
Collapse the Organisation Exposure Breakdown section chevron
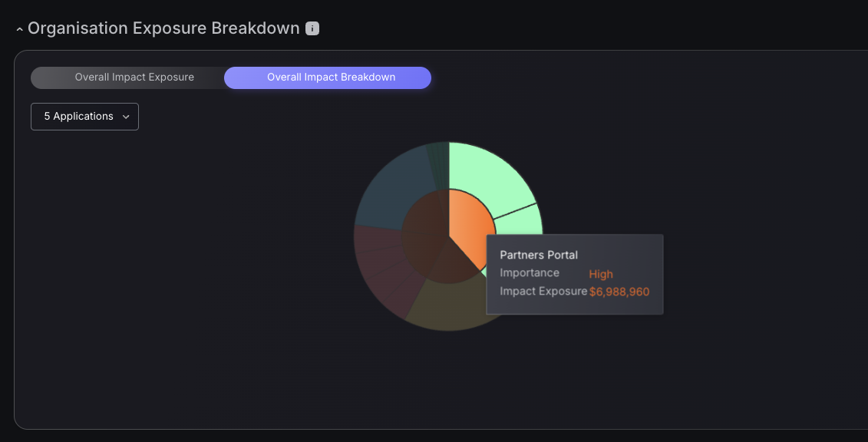(x=19, y=29)
